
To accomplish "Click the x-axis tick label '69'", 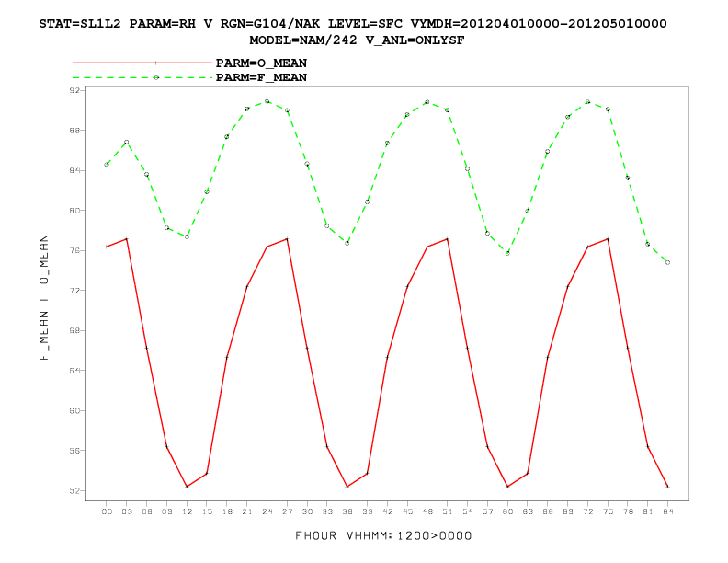I will point(567,511).
